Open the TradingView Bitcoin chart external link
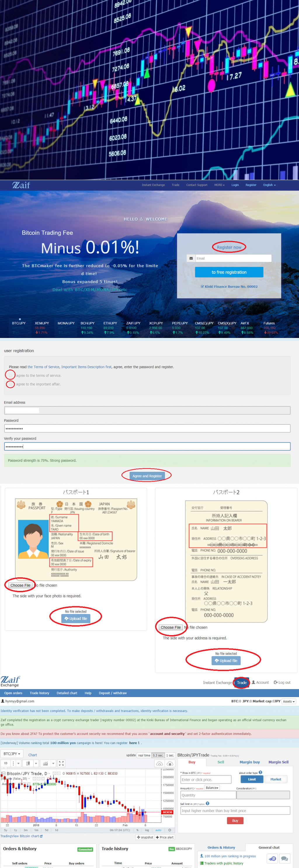 click(22, 836)
